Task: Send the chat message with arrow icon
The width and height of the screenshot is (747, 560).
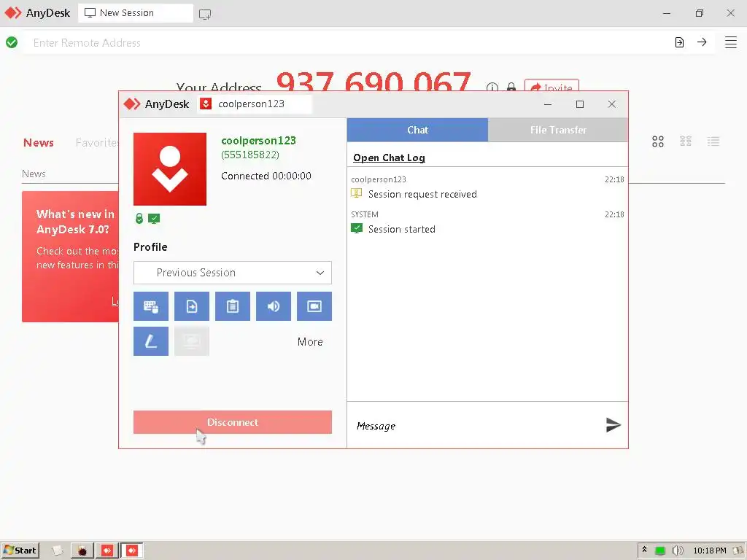Action: click(613, 425)
